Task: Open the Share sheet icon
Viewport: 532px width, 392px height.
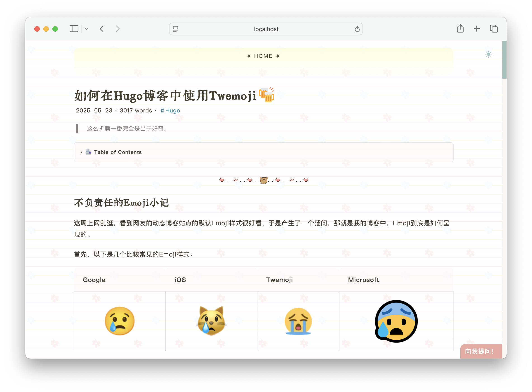Action: point(460,28)
